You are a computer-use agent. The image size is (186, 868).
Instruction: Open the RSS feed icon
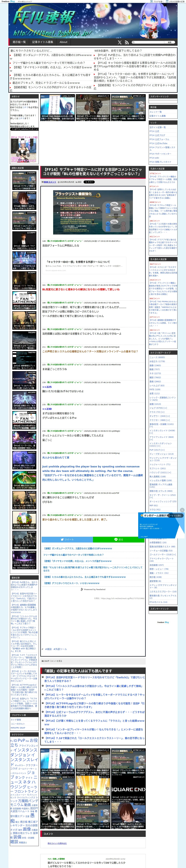pyautogui.click(x=127, y=42)
